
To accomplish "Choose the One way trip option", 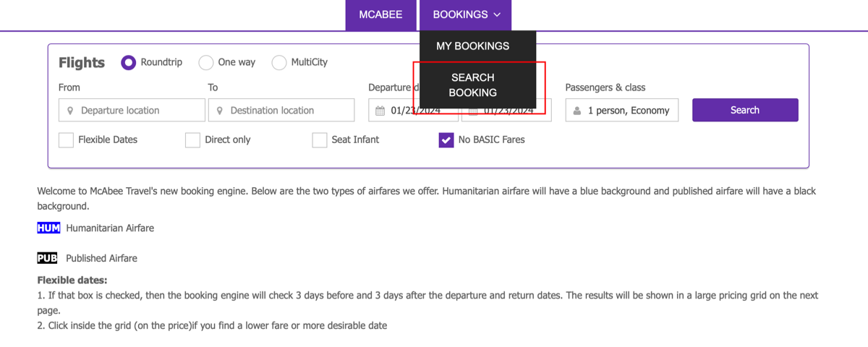I will pos(206,63).
